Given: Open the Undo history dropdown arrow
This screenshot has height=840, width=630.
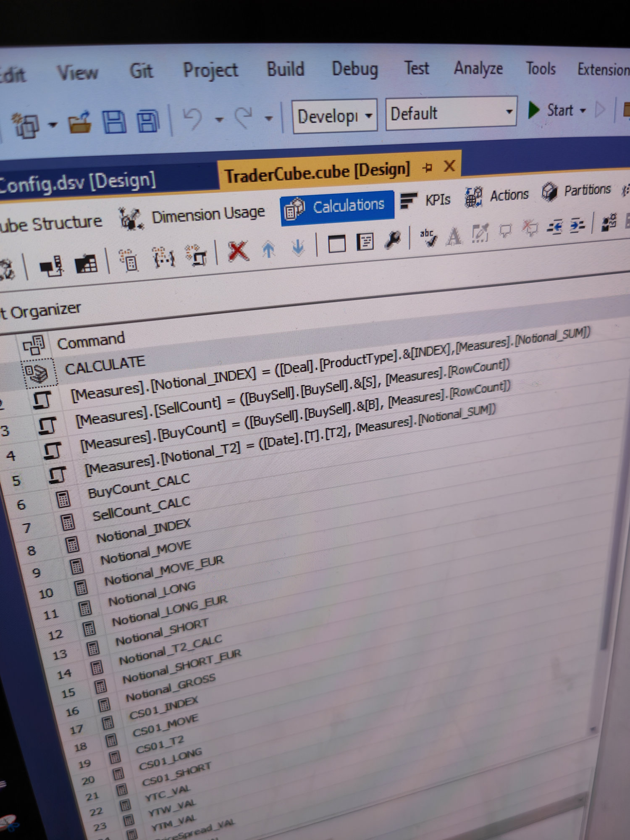Looking at the screenshot, I should pyautogui.click(x=219, y=120).
